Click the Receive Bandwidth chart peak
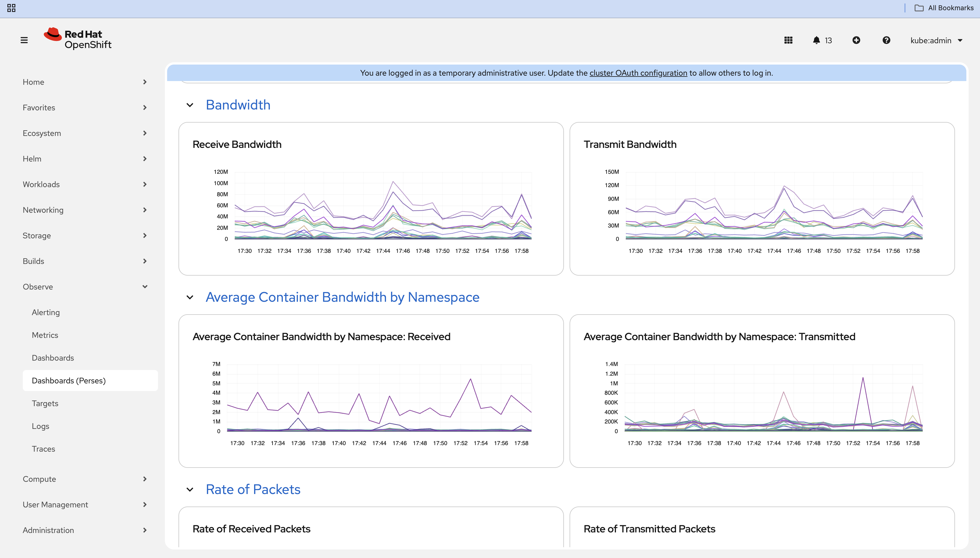The width and height of the screenshot is (980, 558). [393, 182]
